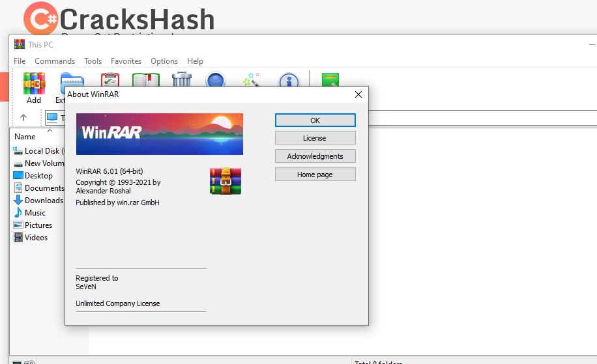Confirm the About dialog with OK

pos(315,120)
